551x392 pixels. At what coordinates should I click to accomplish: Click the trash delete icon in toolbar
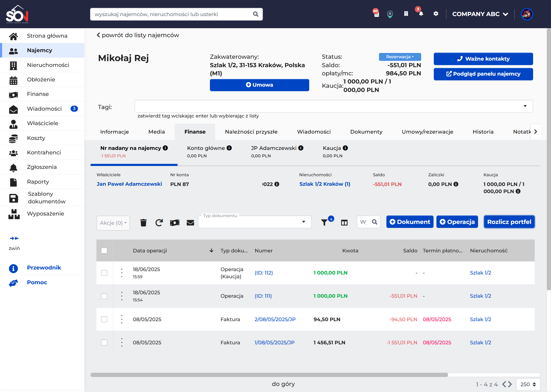(x=143, y=223)
